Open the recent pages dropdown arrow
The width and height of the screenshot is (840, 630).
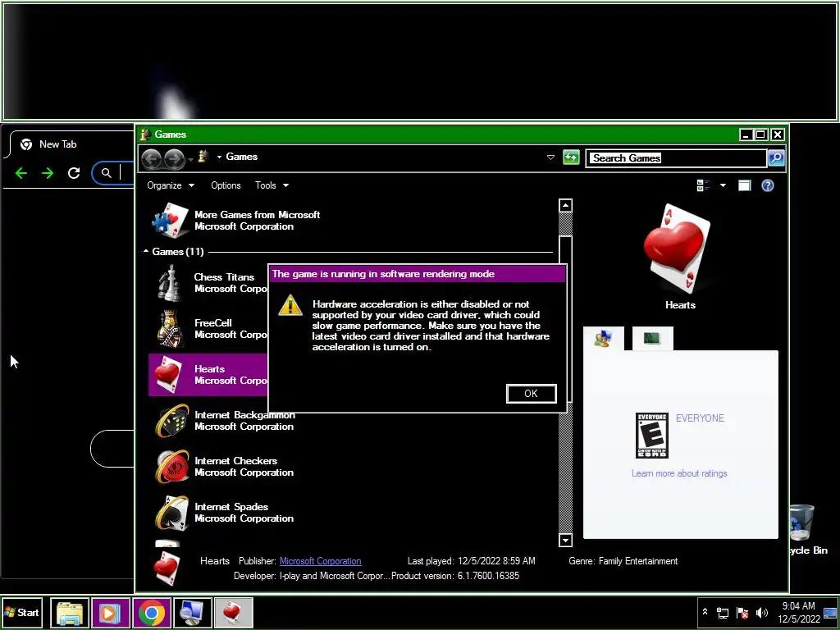tap(190, 159)
